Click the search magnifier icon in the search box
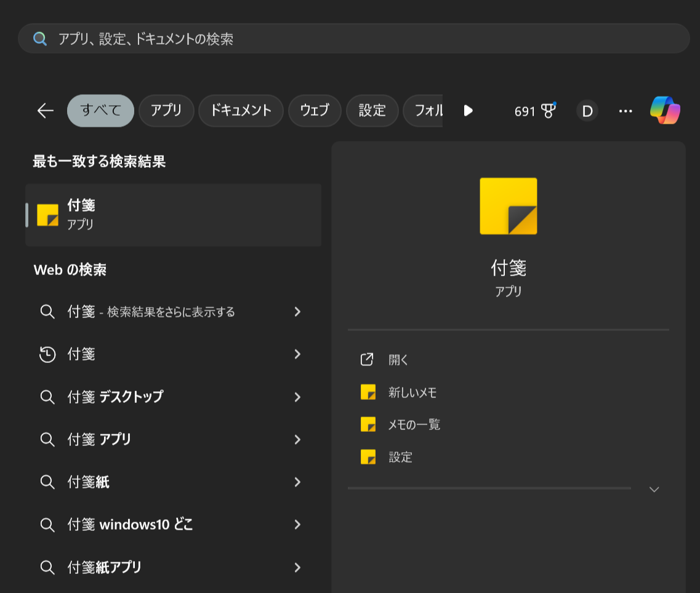The height and width of the screenshot is (593, 700). tap(40, 39)
